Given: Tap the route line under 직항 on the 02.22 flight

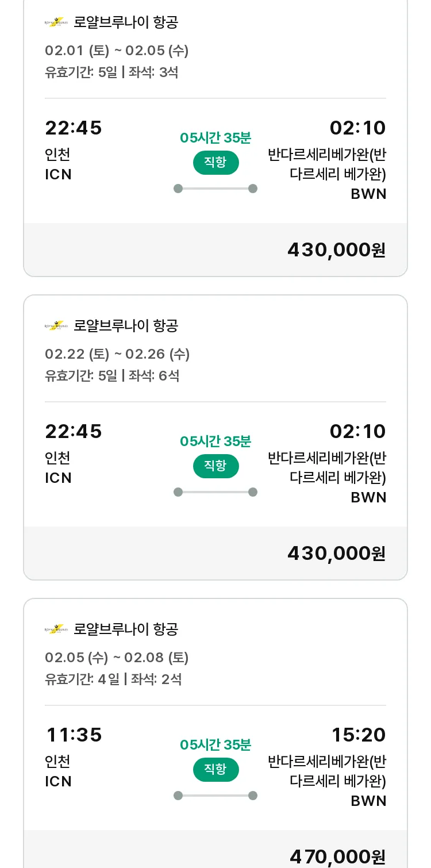Looking at the screenshot, I should [x=215, y=492].
